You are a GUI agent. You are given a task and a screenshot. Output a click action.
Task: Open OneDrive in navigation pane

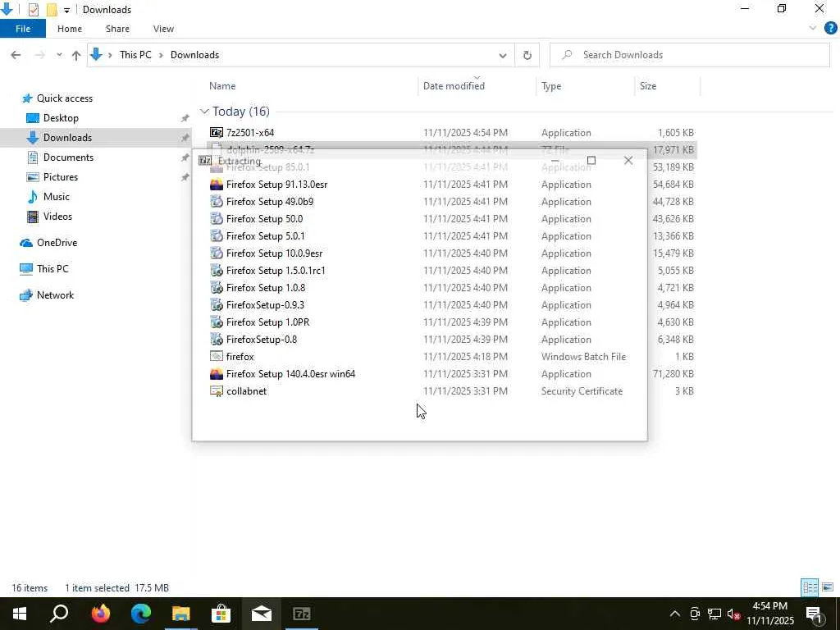[x=57, y=243]
